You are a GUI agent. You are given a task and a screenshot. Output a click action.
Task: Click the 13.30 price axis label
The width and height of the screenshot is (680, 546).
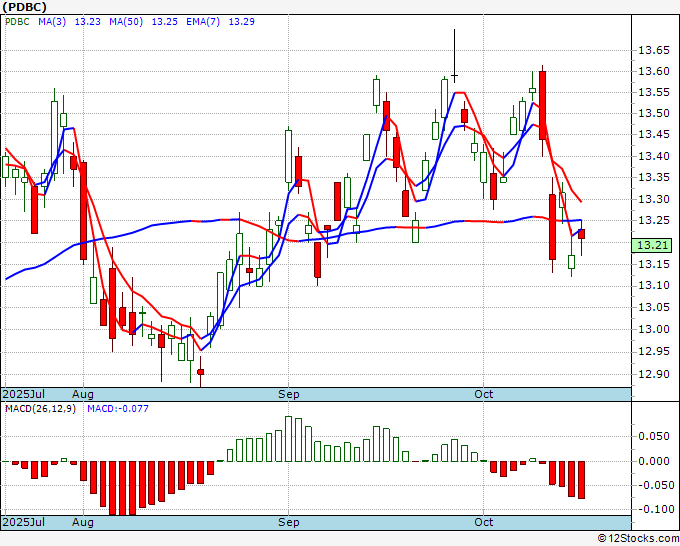coord(654,199)
